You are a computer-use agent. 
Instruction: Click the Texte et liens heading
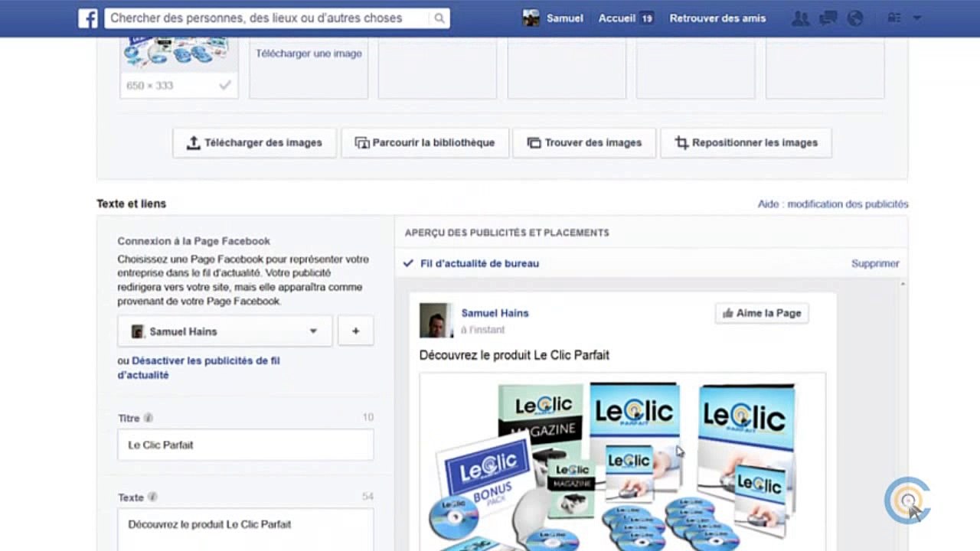click(131, 204)
